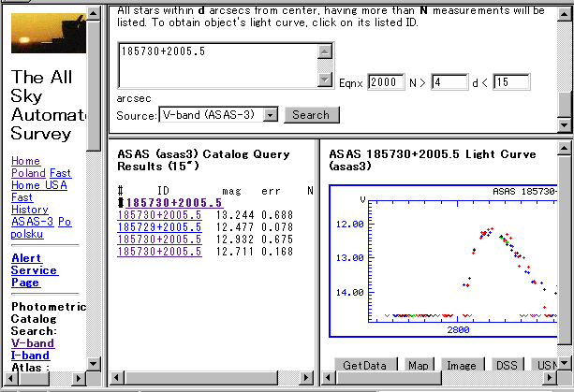Click the sidebar frame's scroll-left arrow
This screenshot has width=574, height=392.
click(10, 378)
